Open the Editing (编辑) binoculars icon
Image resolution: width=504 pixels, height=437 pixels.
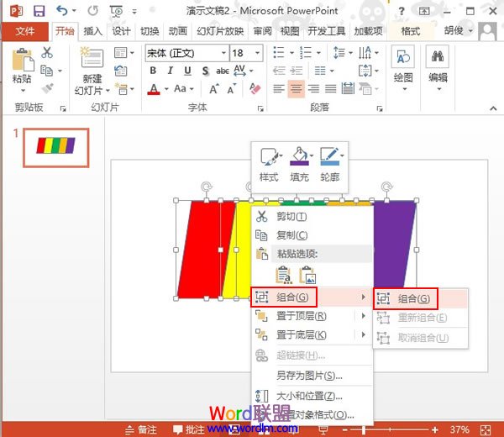click(438, 56)
